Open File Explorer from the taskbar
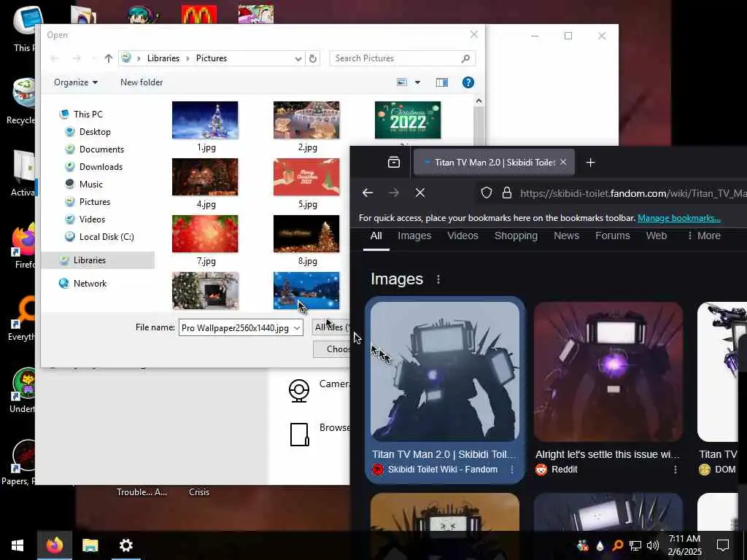Image resolution: width=747 pixels, height=560 pixels. (90, 545)
